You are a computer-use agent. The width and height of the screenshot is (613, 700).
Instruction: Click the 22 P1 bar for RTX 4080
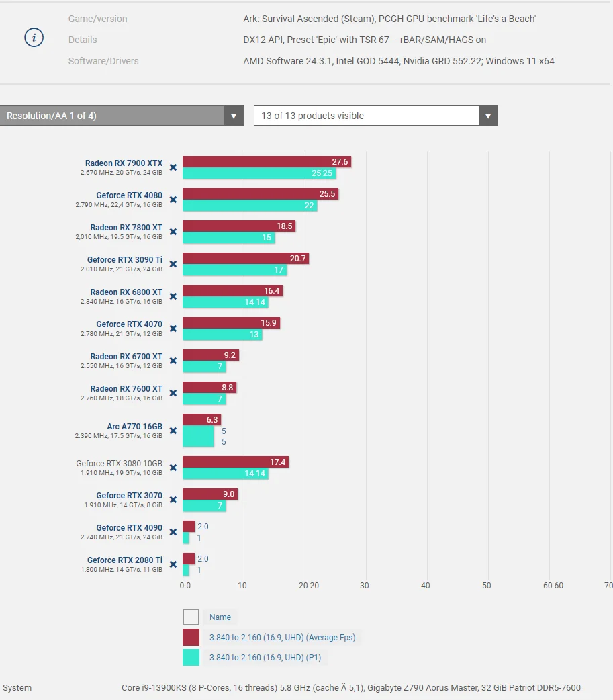click(x=250, y=206)
